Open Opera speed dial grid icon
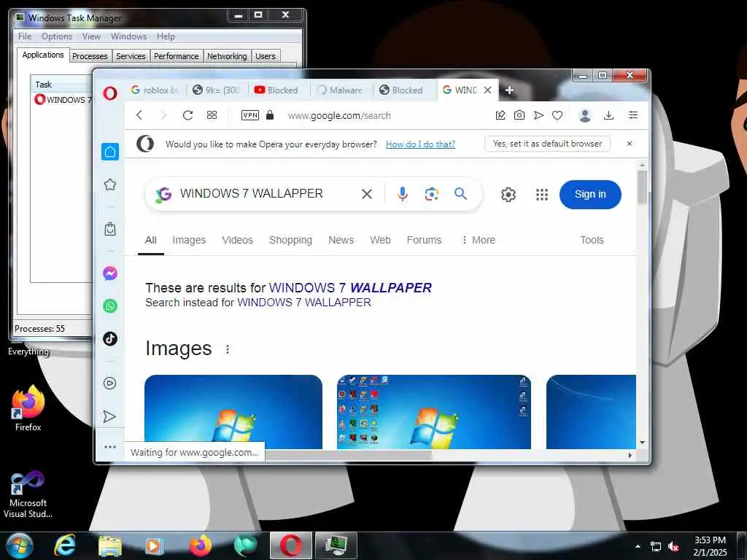 (x=212, y=115)
